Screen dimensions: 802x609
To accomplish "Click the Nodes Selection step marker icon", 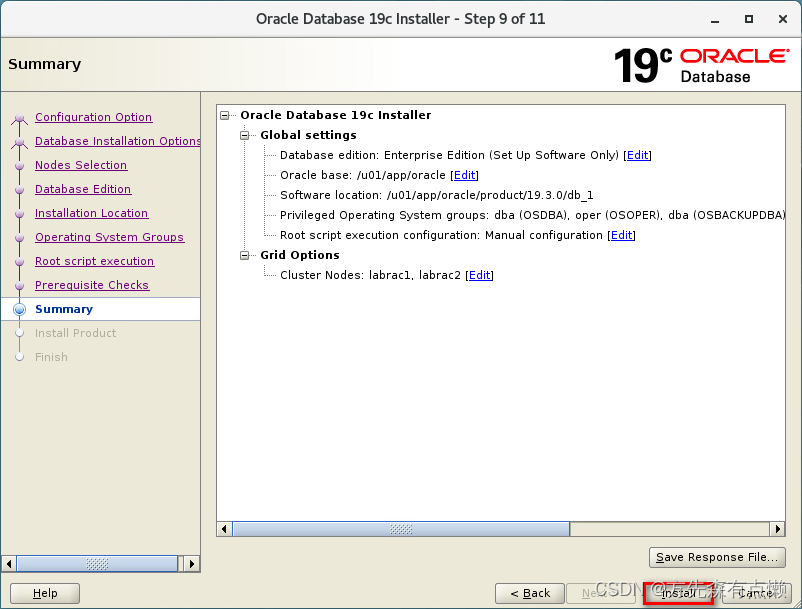I will click(19, 166).
